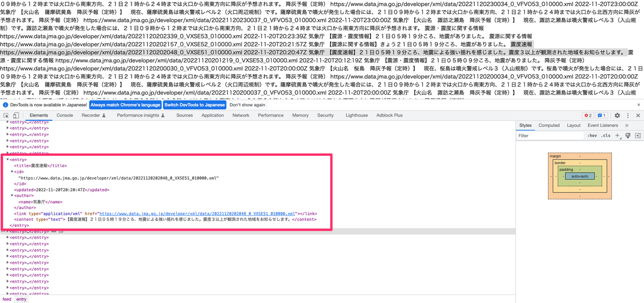Click the red error count badge
This screenshot has height=303, width=644.
[x=588, y=116]
